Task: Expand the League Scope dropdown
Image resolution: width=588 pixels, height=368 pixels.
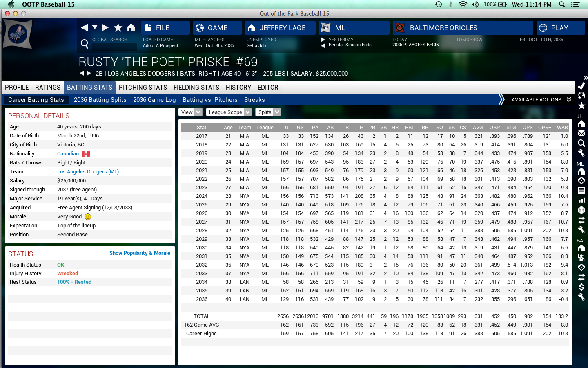Action: click(229, 112)
